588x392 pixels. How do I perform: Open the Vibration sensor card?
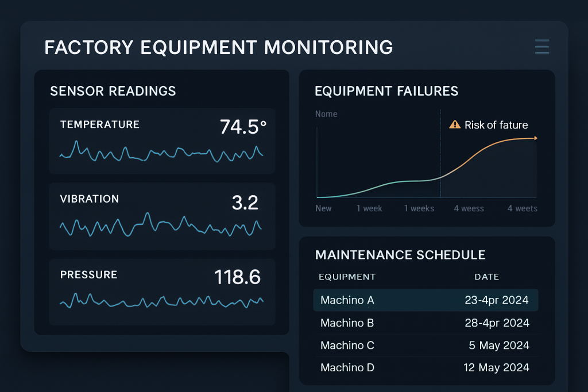[x=162, y=216]
